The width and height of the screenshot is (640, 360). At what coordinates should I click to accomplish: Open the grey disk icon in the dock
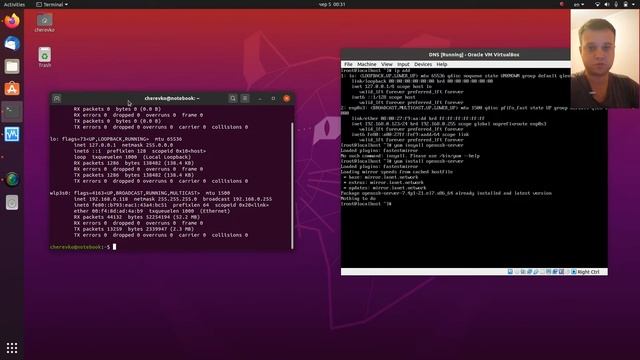(x=12, y=202)
